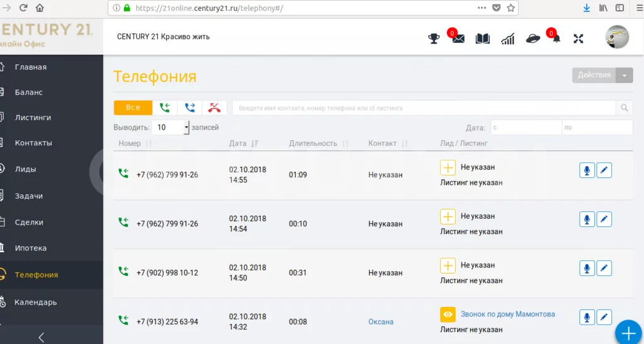Sort by the Дата column
Viewport: 644px width, 344px height.
tap(244, 143)
